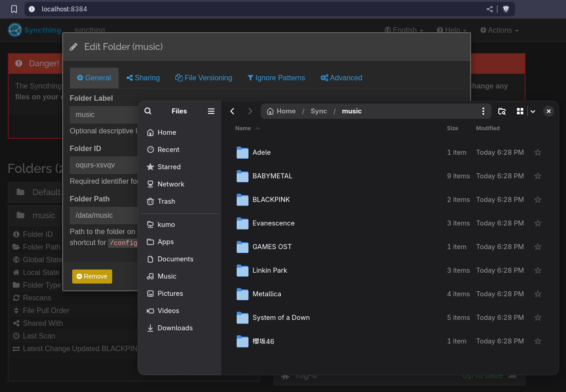
Task: Open Apps in the Files sidebar
Action: point(180,242)
